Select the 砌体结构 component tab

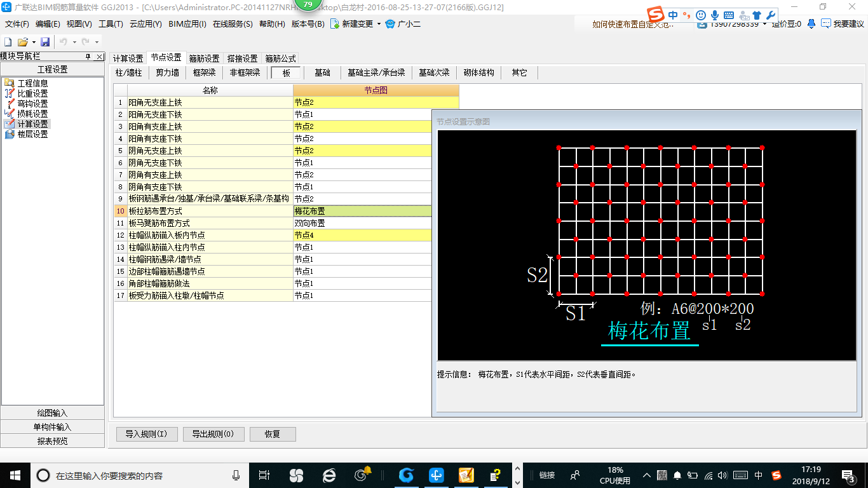point(479,72)
